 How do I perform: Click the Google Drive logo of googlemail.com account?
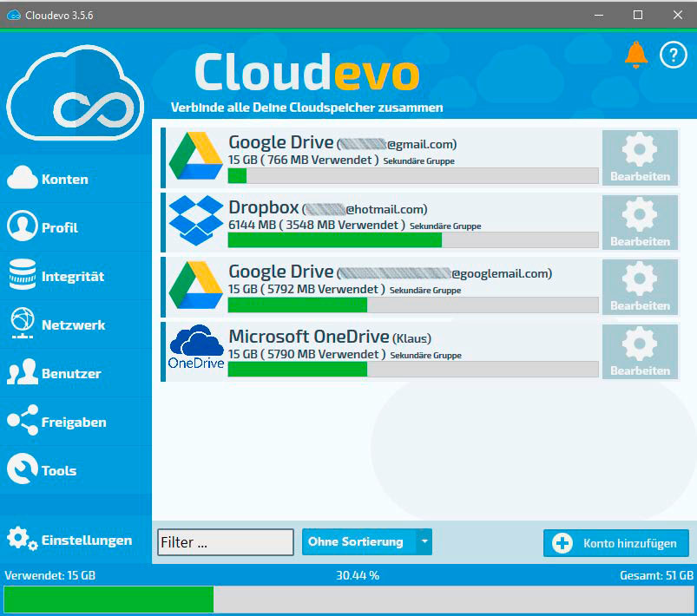click(196, 285)
